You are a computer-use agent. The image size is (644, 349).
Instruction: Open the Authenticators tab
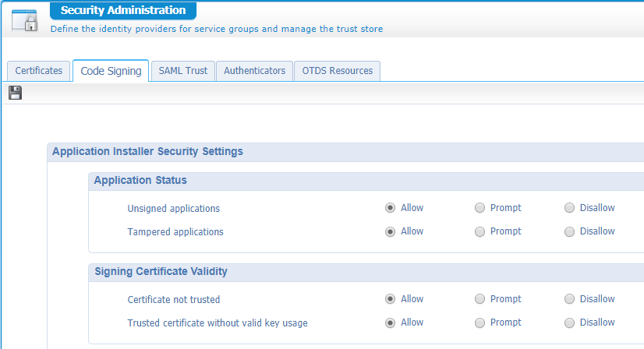[x=254, y=71]
